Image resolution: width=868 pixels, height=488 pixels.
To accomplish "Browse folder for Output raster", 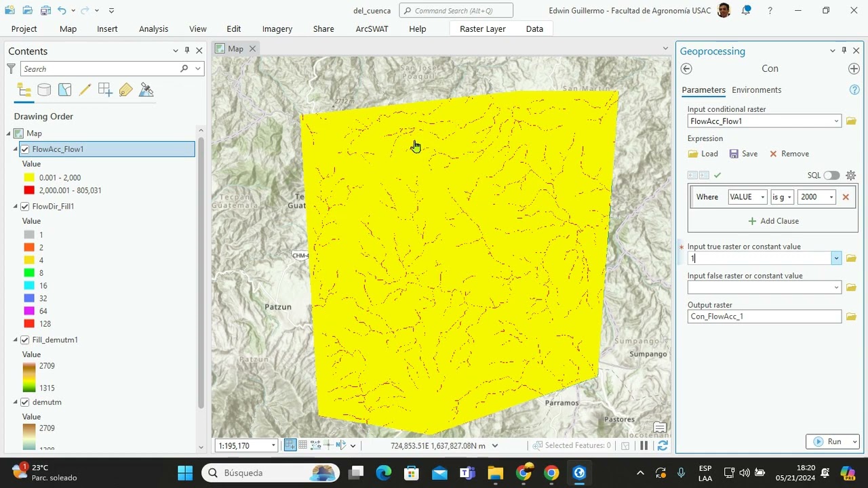I will [851, 317].
